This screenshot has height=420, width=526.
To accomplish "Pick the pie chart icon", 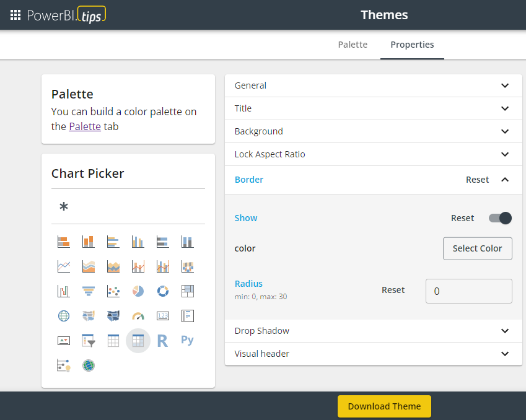I will click(138, 291).
